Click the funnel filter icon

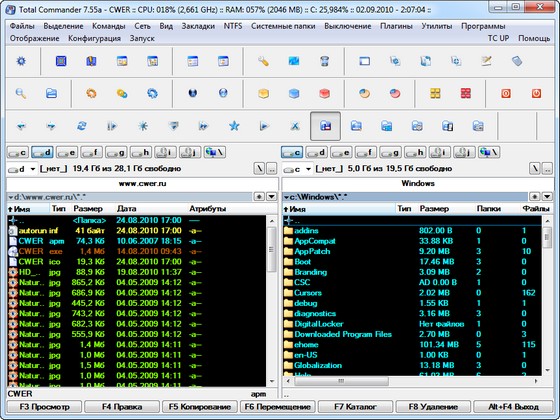point(173,126)
